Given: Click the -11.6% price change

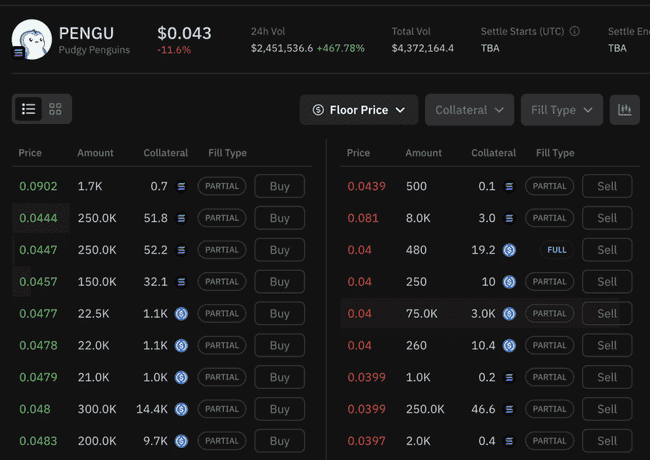Looking at the screenshot, I should tap(174, 50).
